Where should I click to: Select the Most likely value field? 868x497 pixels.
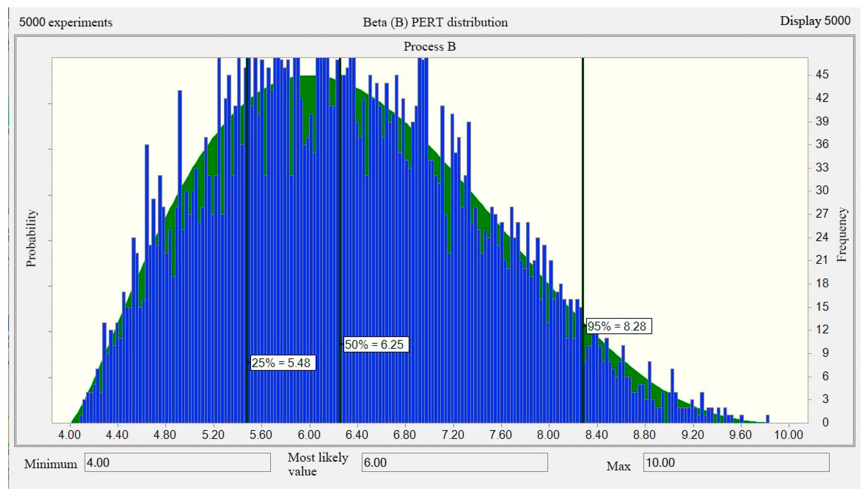[454, 463]
